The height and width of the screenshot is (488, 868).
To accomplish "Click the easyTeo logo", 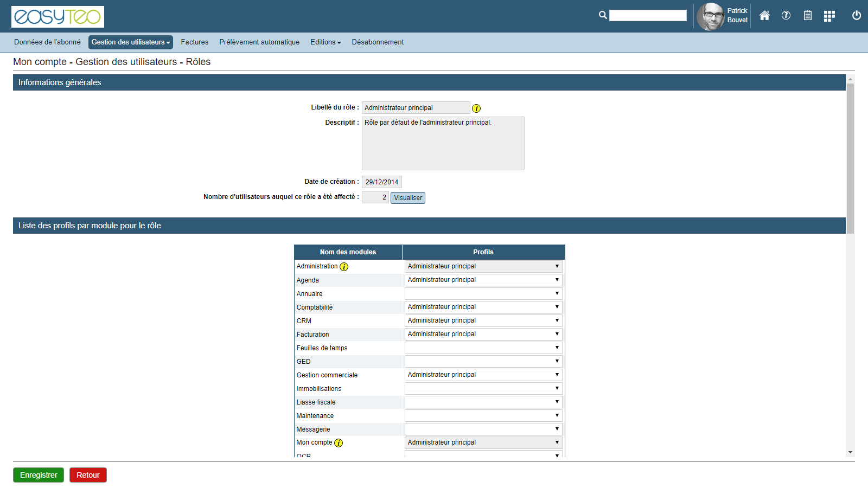I will [58, 17].
